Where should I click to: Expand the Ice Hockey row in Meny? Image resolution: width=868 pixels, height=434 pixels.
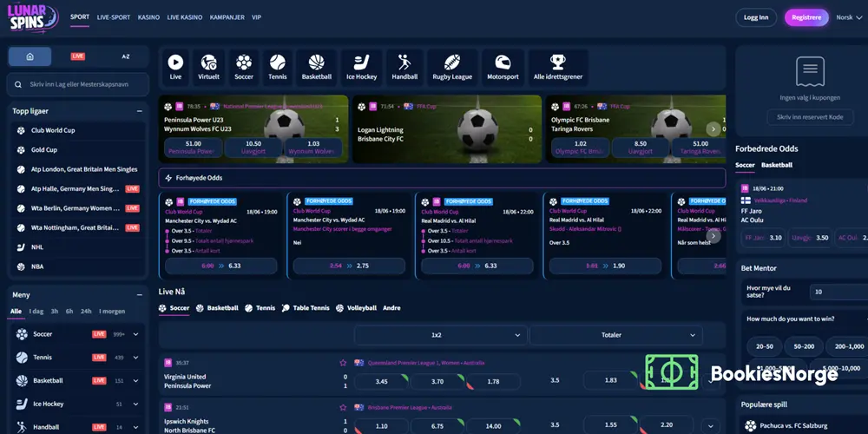pyautogui.click(x=135, y=404)
